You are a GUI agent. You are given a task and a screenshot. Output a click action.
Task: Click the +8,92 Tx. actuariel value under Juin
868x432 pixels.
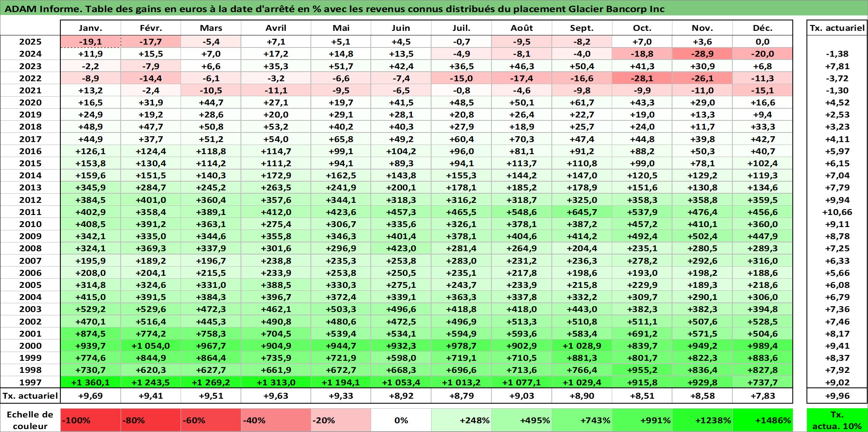[x=401, y=396]
